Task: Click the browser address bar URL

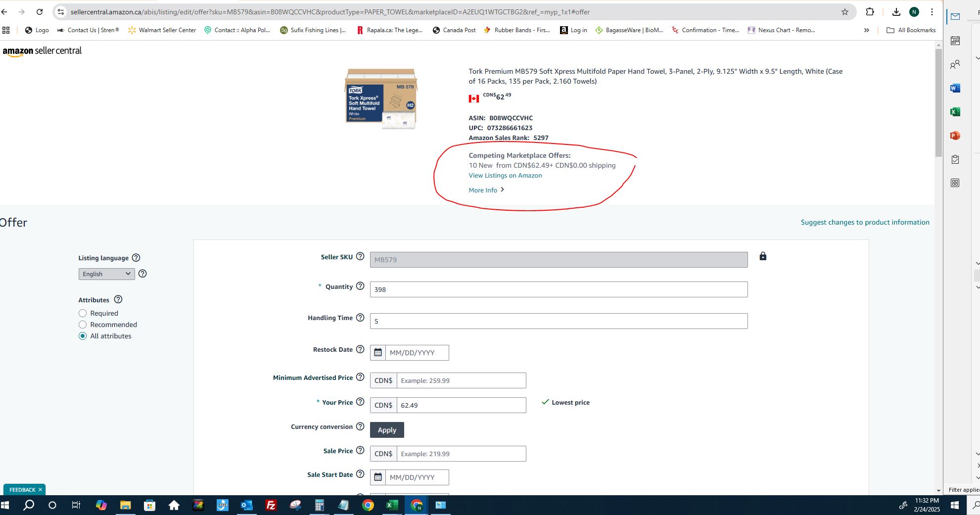Action: 329,12
